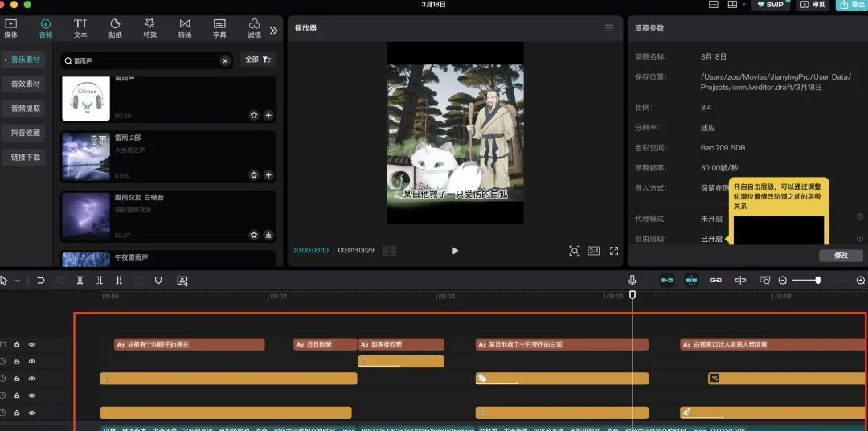Add the 00:30 雷雨声 track to timeline
Image resolution: width=868 pixels, height=431 pixels.
(x=268, y=115)
